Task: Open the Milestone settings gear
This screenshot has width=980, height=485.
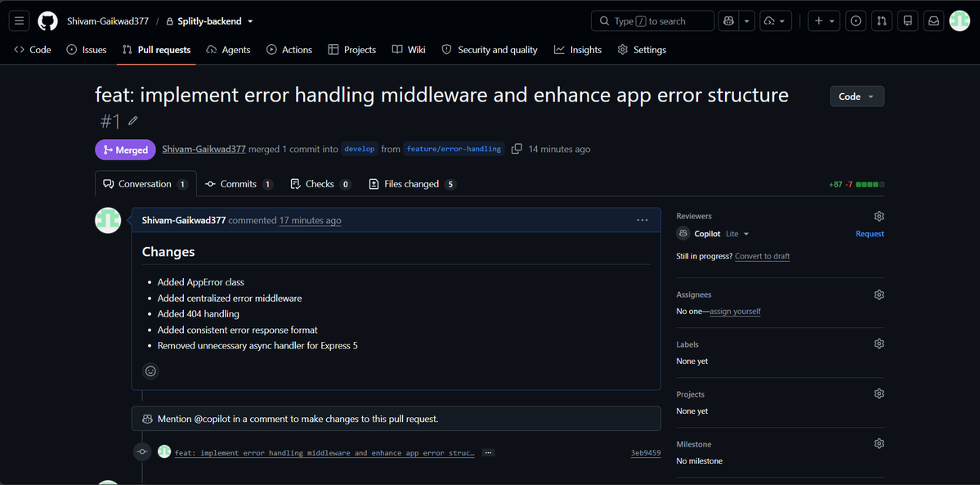Action: coord(879,443)
